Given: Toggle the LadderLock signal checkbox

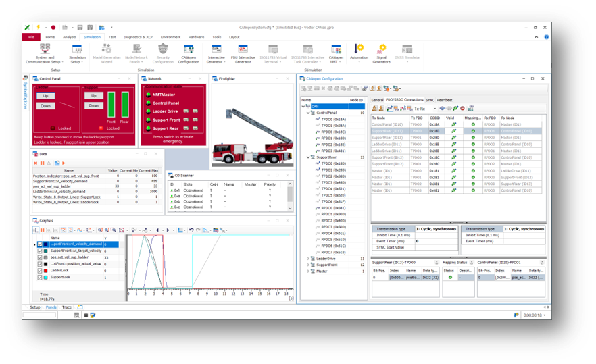Looking at the screenshot, I should coord(39,271).
